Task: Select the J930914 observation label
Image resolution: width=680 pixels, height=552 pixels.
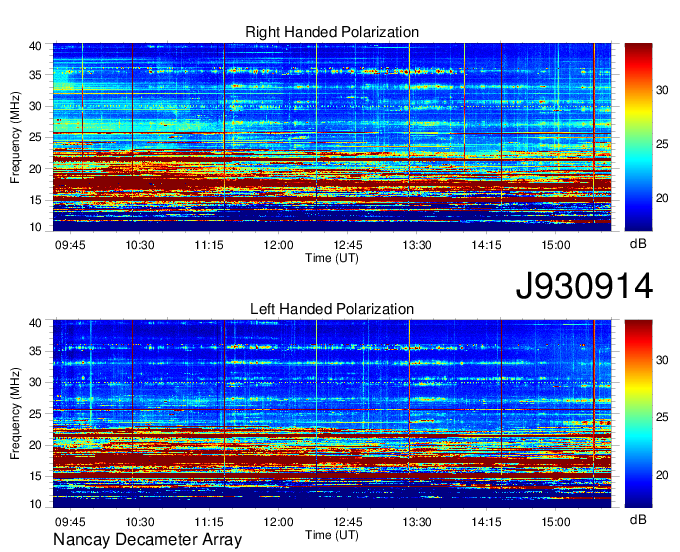Action: [584, 286]
